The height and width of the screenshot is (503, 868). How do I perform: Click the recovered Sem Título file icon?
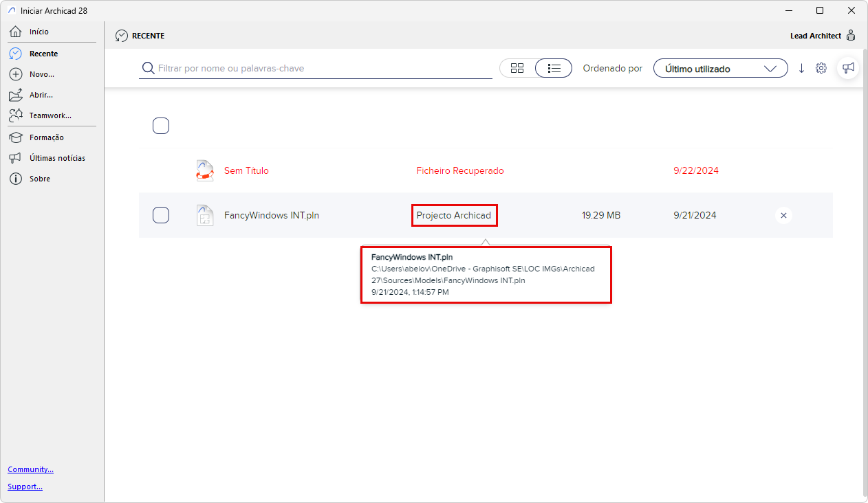[x=205, y=170]
